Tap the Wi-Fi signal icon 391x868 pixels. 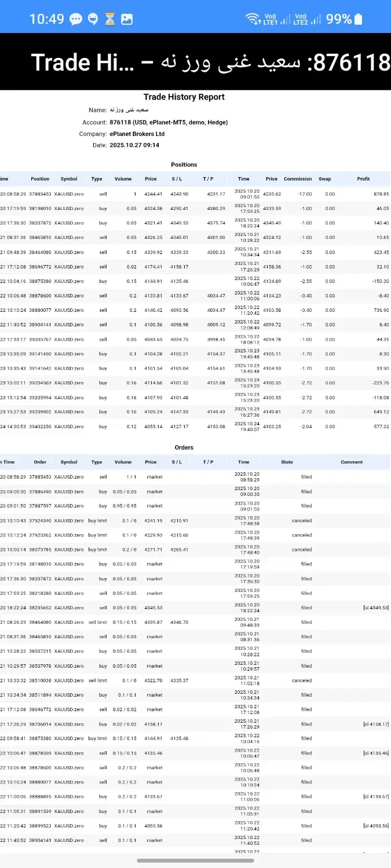pyautogui.click(x=253, y=19)
